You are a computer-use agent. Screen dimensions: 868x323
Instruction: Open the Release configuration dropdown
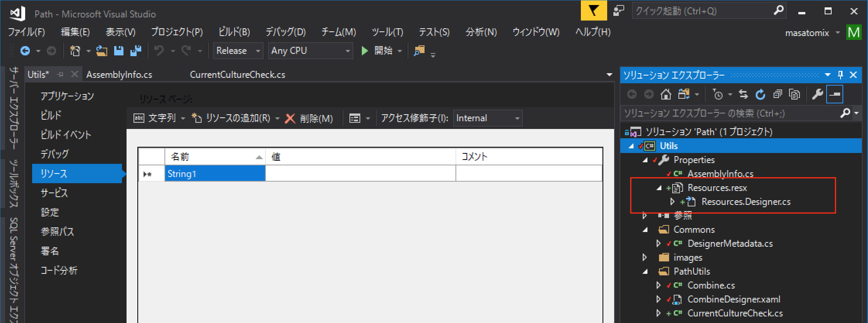(x=238, y=51)
